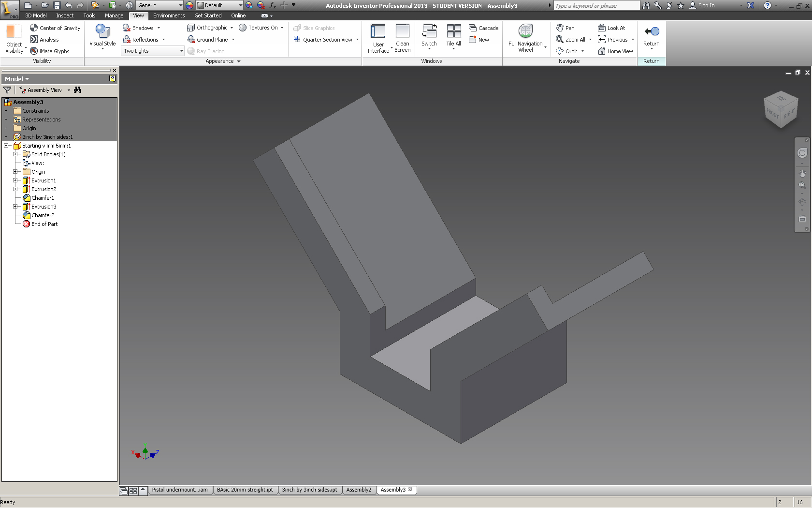The width and height of the screenshot is (812, 508).
Task: Open the Help question mark icon
Action: click(x=768, y=5)
